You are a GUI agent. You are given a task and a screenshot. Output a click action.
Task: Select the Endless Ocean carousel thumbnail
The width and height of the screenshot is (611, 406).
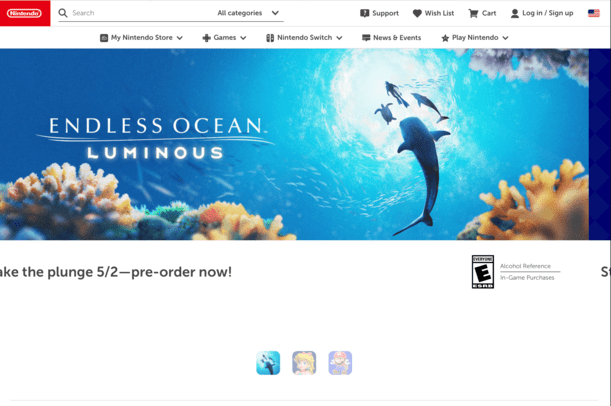[268, 363]
